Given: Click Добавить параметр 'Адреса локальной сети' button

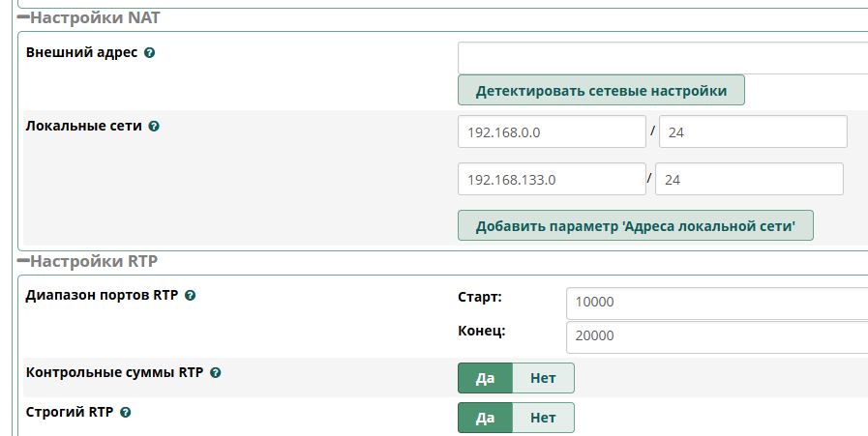Looking at the screenshot, I should point(635,226).
